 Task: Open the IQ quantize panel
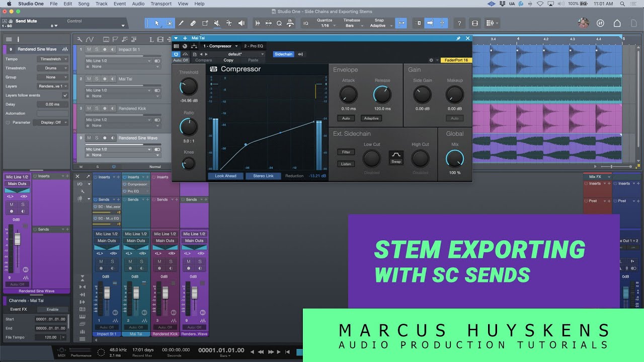(x=306, y=23)
